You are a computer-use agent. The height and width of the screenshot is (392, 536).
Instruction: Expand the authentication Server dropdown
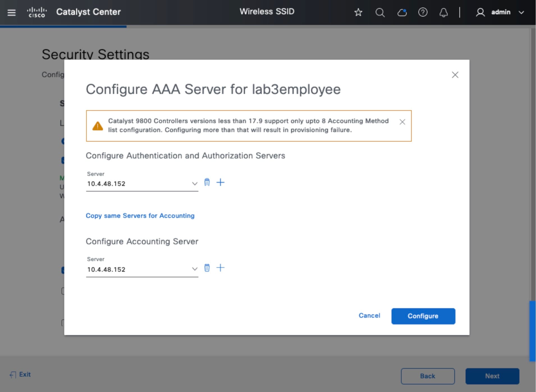(x=194, y=184)
